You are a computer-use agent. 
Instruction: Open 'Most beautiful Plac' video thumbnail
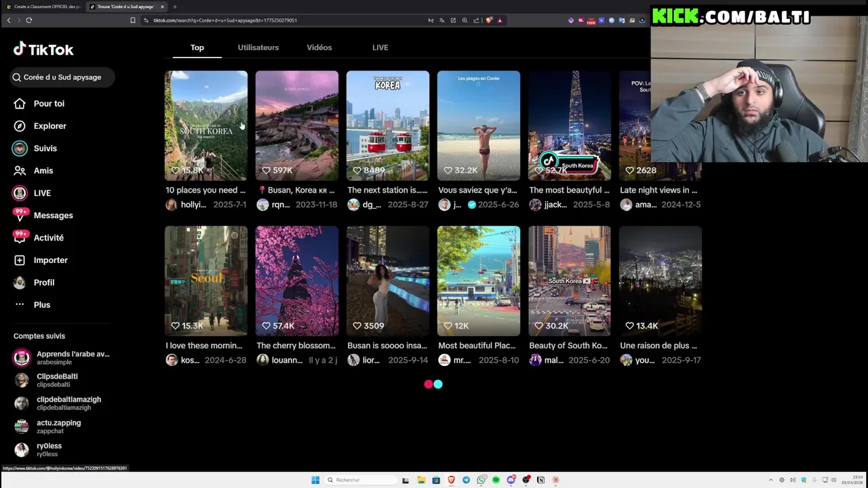(479, 281)
